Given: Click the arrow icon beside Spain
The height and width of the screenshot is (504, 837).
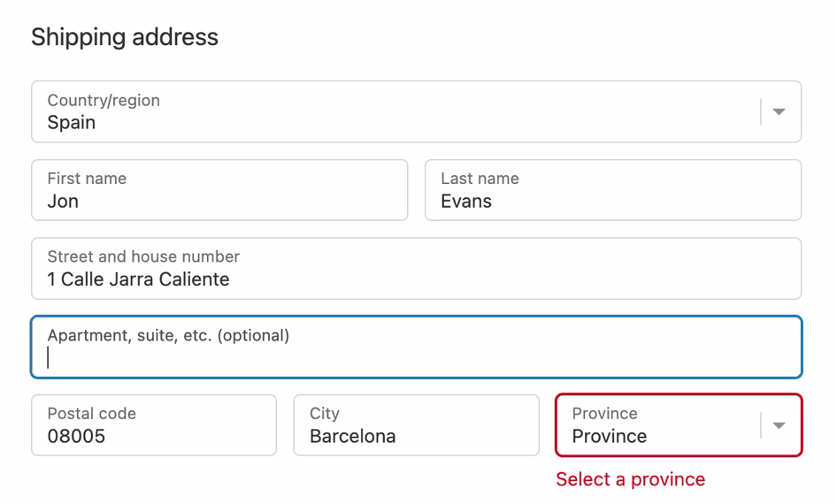Looking at the screenshot, I should tap(779, 111).
